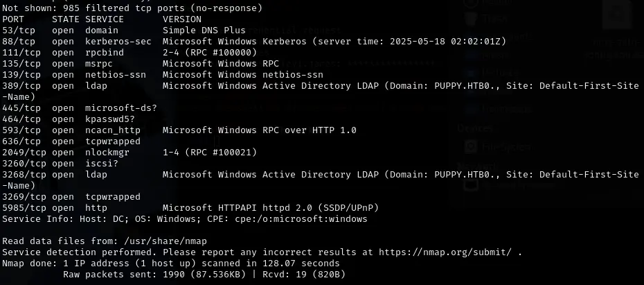Viewport: 644px width, 285px height.
Task: Select the Simple DNS Plus version text
Action: [x=204, y=31]
